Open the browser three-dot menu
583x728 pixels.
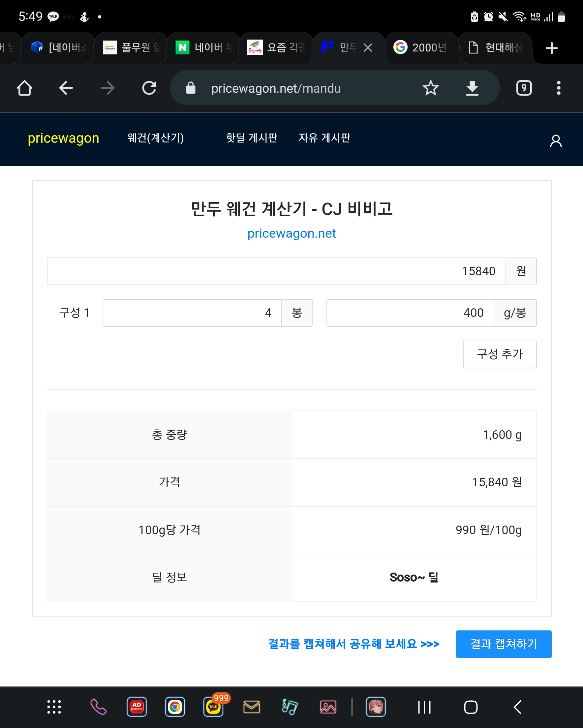(558, 88)
